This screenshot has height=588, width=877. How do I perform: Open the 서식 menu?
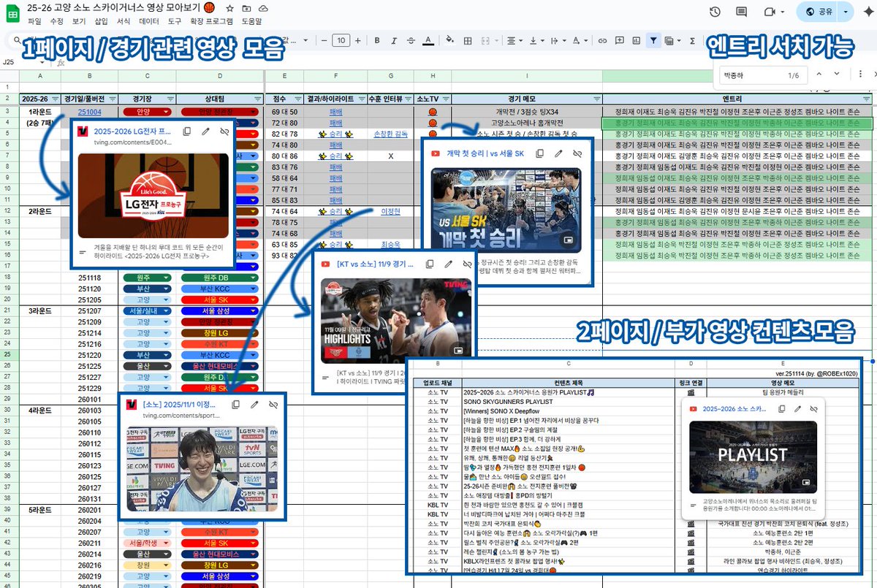pyautogui.click(x=124, y=22)
